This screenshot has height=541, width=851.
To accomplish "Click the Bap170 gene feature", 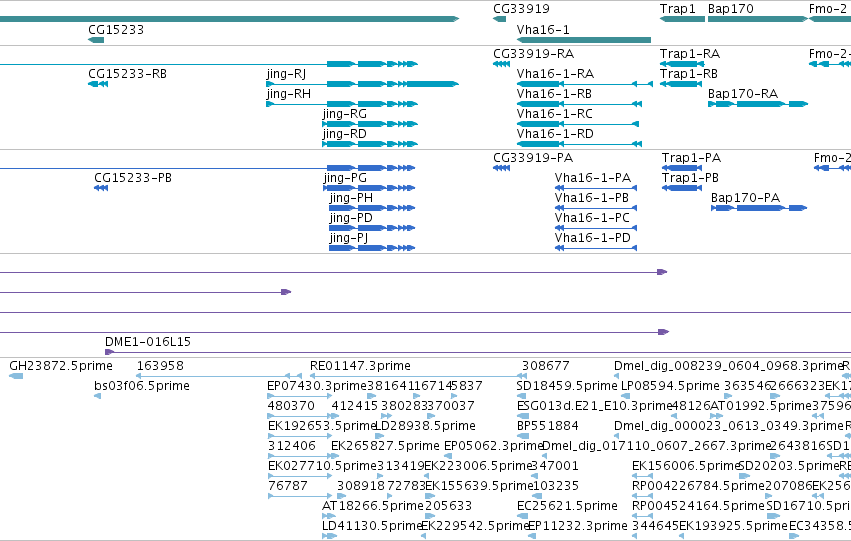I will point(758,20).
